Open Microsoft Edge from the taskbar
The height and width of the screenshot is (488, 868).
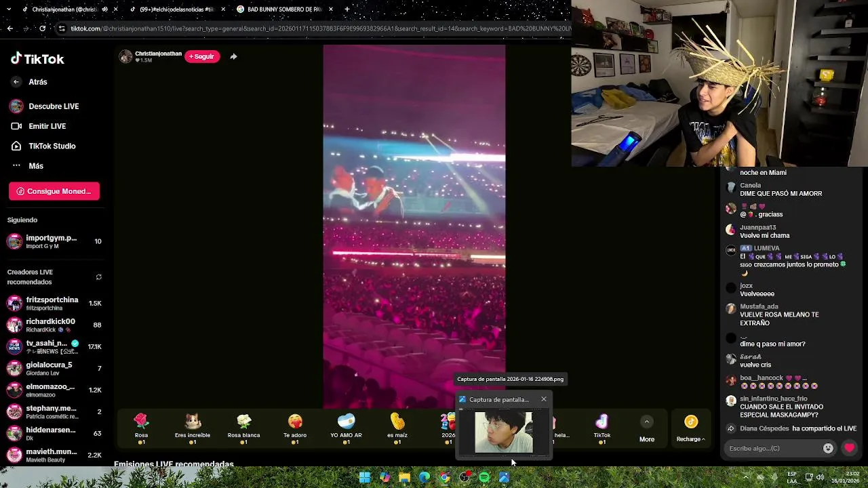click(x=425, y=478)
